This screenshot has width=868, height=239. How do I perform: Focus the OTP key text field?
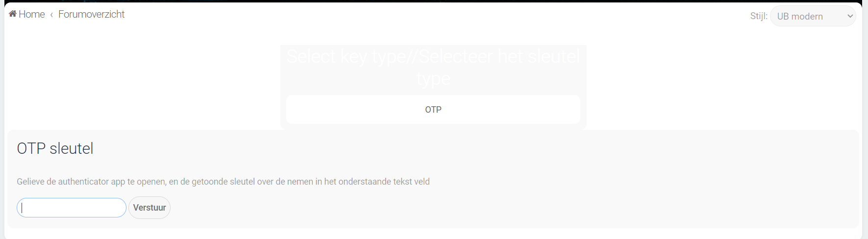[x=72, y=208]
